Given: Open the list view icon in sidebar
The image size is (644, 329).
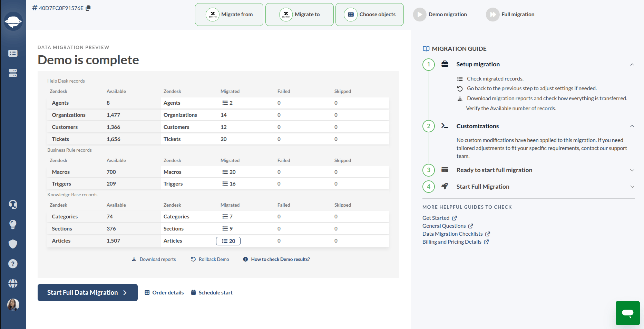Looking at the screenshot, I should 13,53.
